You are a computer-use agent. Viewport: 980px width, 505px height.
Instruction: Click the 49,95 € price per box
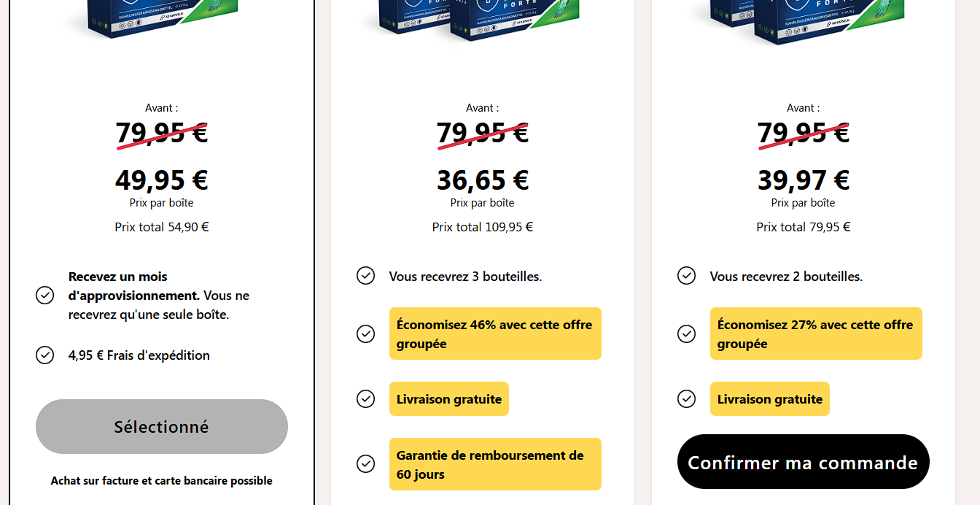161,180
